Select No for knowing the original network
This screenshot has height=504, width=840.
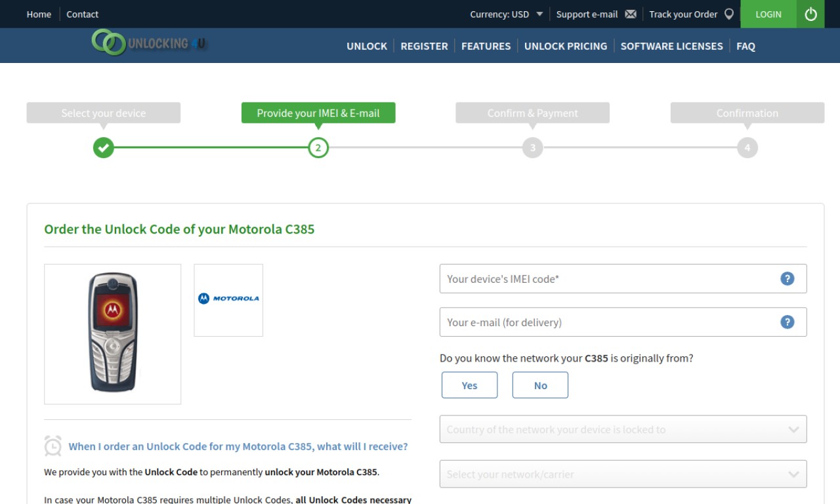[x=540, y=385]
